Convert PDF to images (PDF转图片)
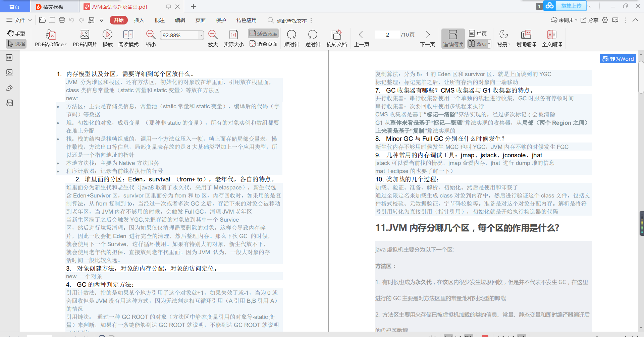The height and width of the screenshot is (337, 644). tap(85, 39)
